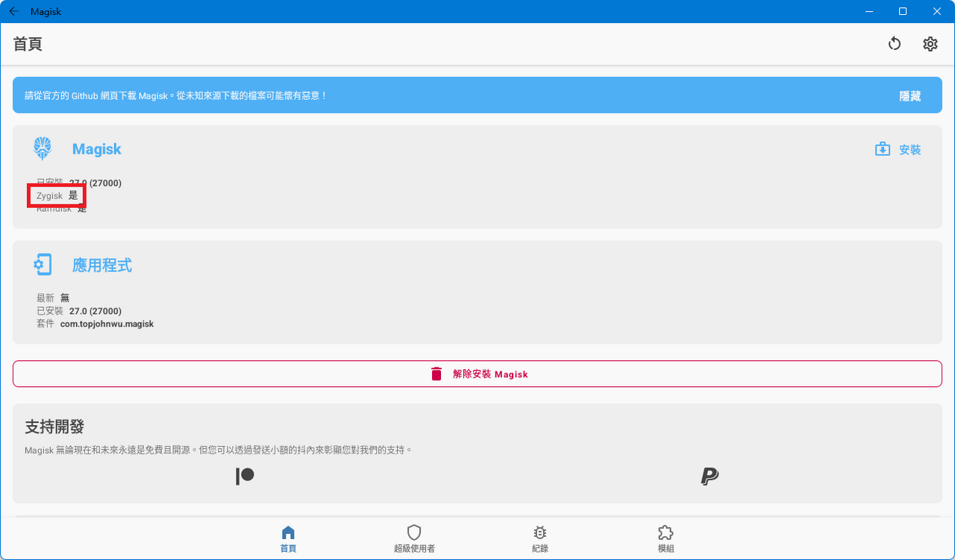Click the 最新 無 line

point(53,298)
